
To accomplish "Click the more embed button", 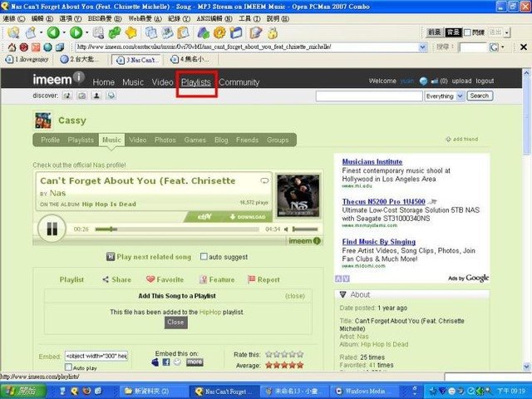I will [195, 362].
